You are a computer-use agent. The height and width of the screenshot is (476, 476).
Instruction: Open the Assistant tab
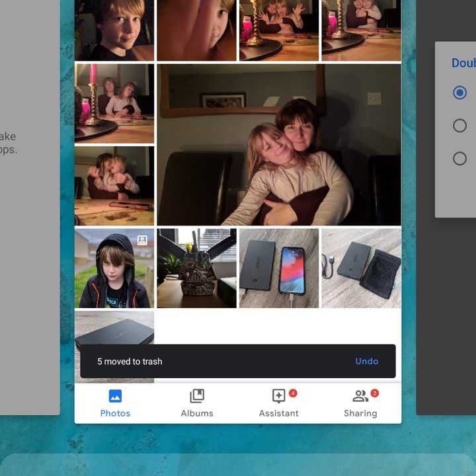pos(279,403)
